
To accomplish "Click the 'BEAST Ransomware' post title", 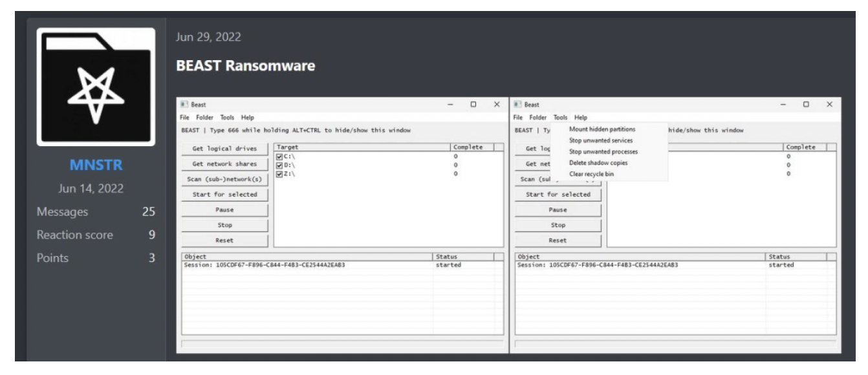I will pos(246,67).
